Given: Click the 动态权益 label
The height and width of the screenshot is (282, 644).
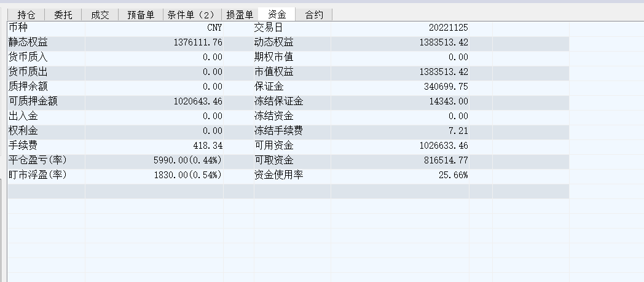Looking at the screenshot, I should 273,42.
